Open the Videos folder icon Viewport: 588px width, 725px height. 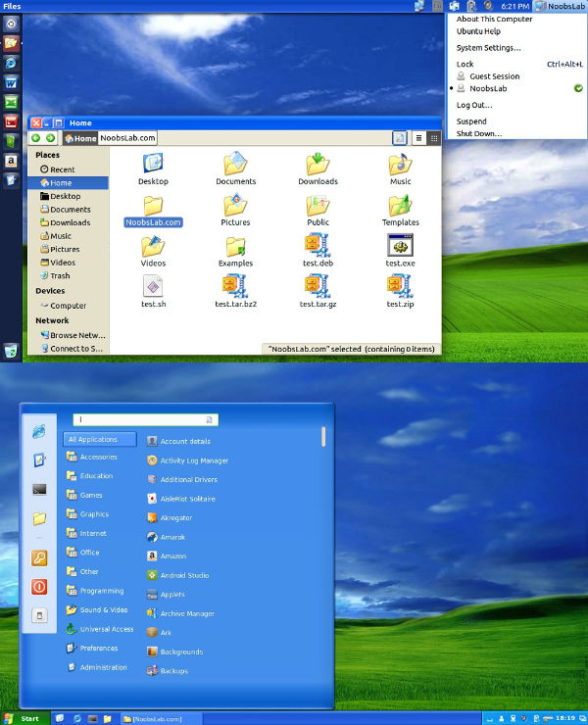(153, 246)
